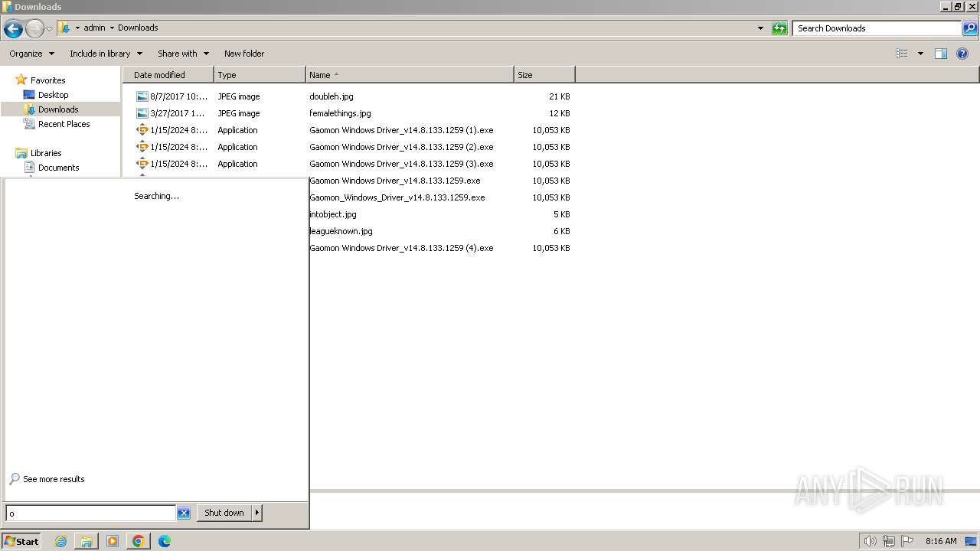
Task: Click the Downloads breadcrumb in the address bar
Action: click(138, 28)
